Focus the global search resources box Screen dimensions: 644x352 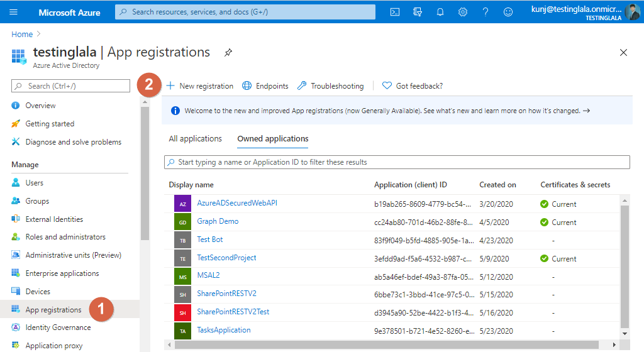245,12
